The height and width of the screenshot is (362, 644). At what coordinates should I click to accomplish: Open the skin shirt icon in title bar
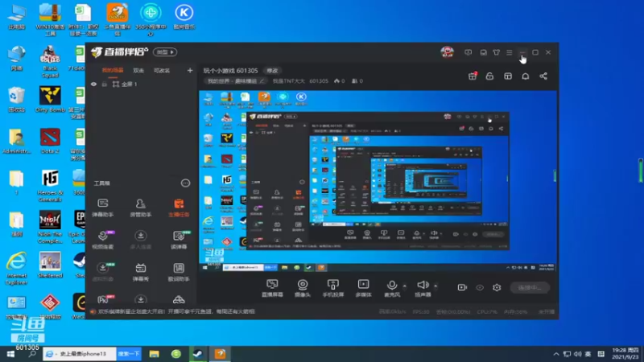496,52
